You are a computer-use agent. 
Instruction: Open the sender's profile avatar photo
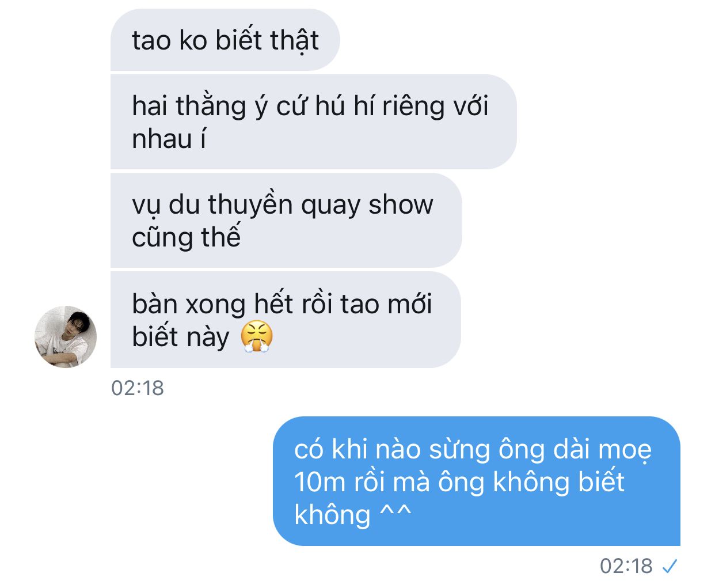(66, 336)
